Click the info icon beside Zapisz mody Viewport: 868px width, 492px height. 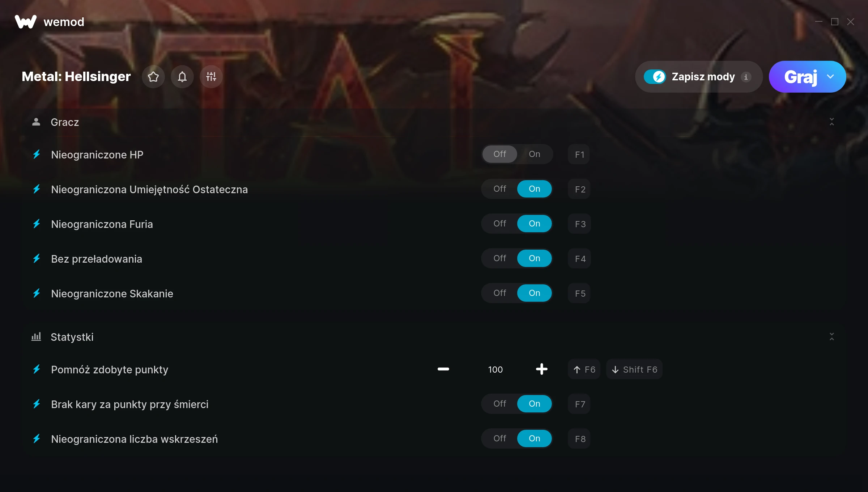746,77
